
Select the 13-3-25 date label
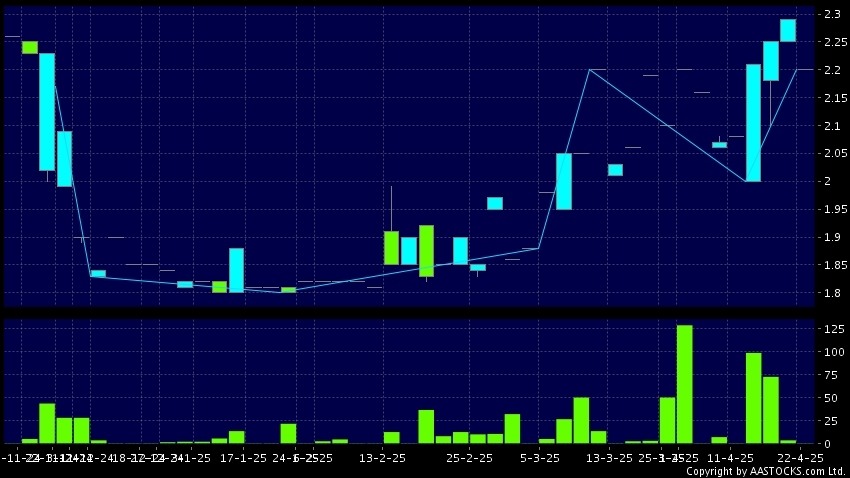click(609, 458)
